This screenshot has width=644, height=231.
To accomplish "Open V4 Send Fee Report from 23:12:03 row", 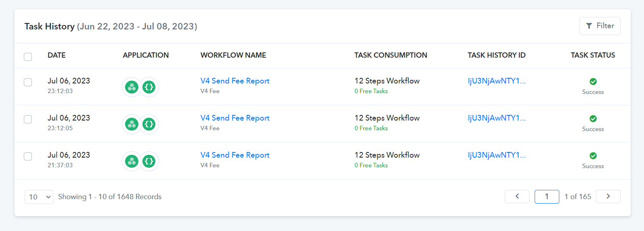I will pyautogui.click(x=235, y=81).
